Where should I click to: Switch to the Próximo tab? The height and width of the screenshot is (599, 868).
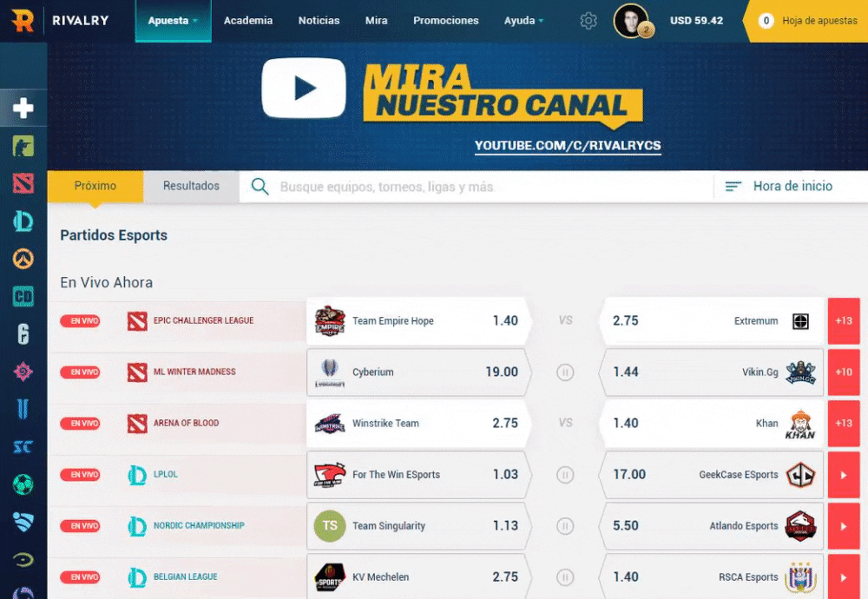click(95, 187)
